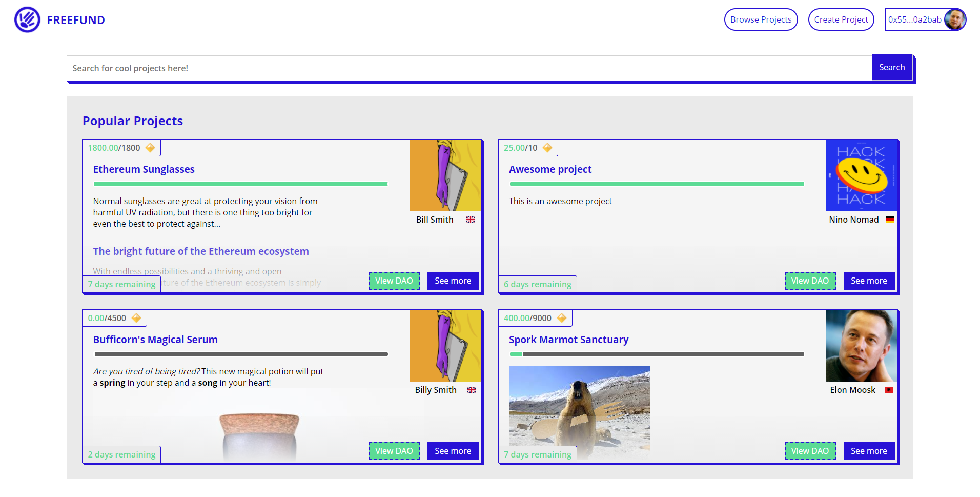Click creator name Nino Nomad

854,220
